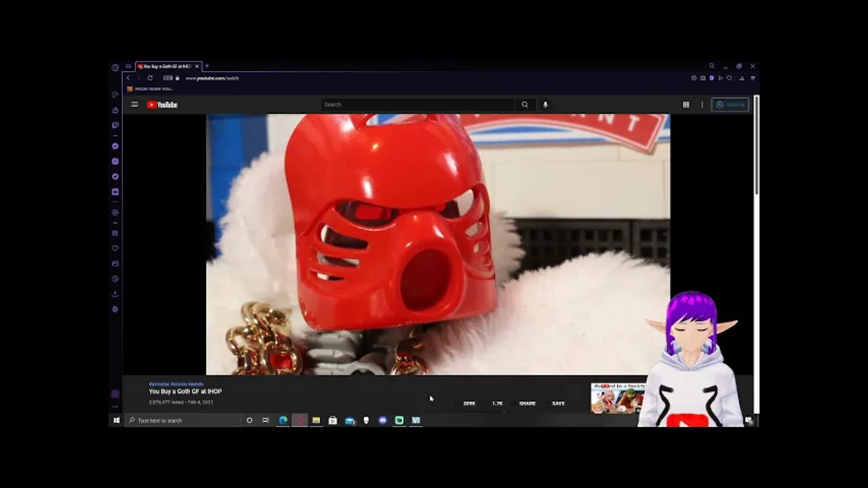Open settings gear icon in the sidebar

[115, 309]
